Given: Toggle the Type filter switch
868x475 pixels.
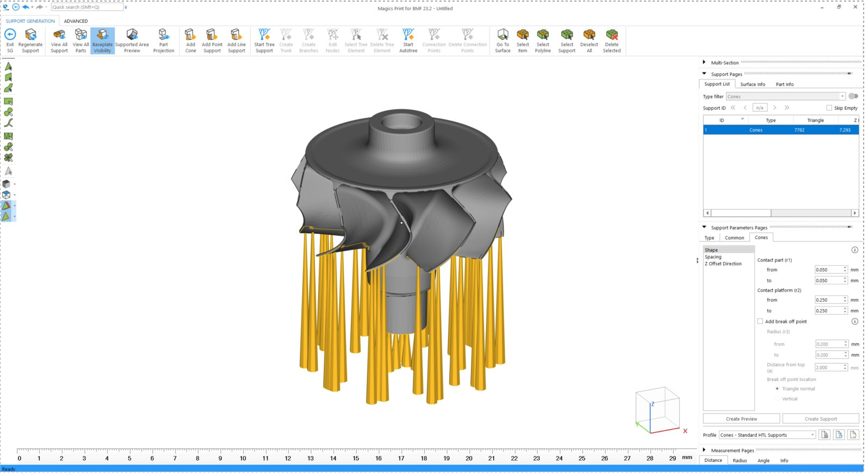Looking at the screenshot, I should pyautogui.click(x=853, y=97).
